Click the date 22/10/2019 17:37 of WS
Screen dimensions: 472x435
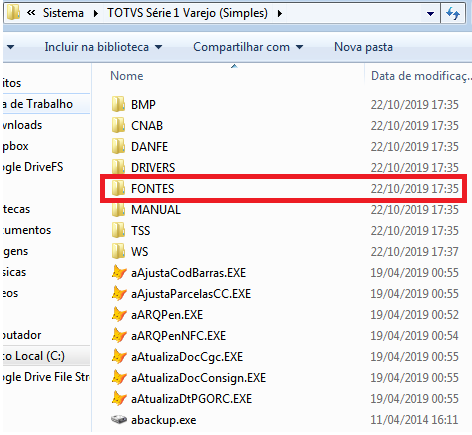click(x=415, y=252)
